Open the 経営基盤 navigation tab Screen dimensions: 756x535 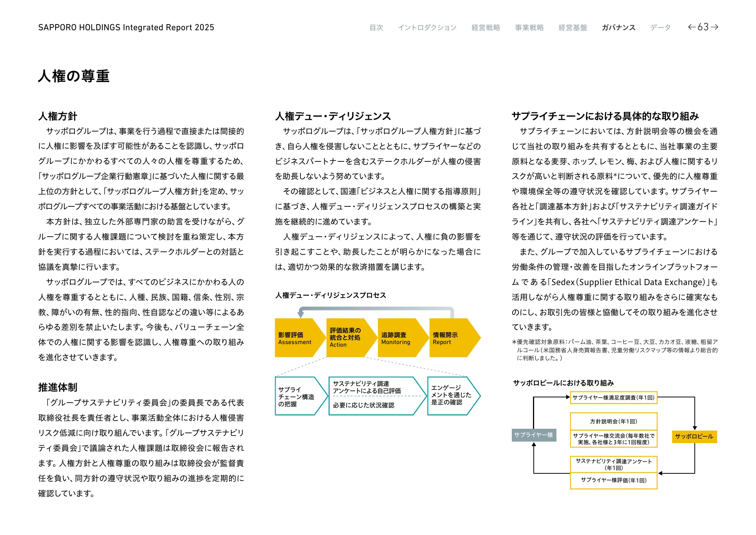click(573, 28)
